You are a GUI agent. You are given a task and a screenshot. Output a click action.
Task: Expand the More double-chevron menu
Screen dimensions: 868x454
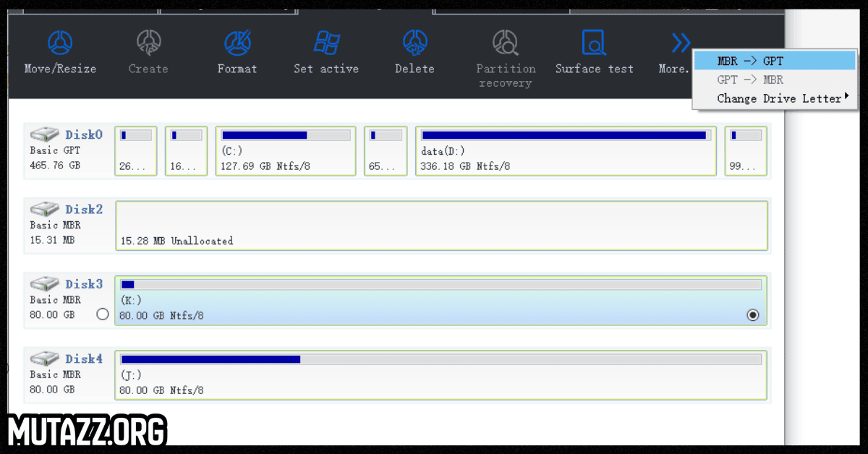680,43
